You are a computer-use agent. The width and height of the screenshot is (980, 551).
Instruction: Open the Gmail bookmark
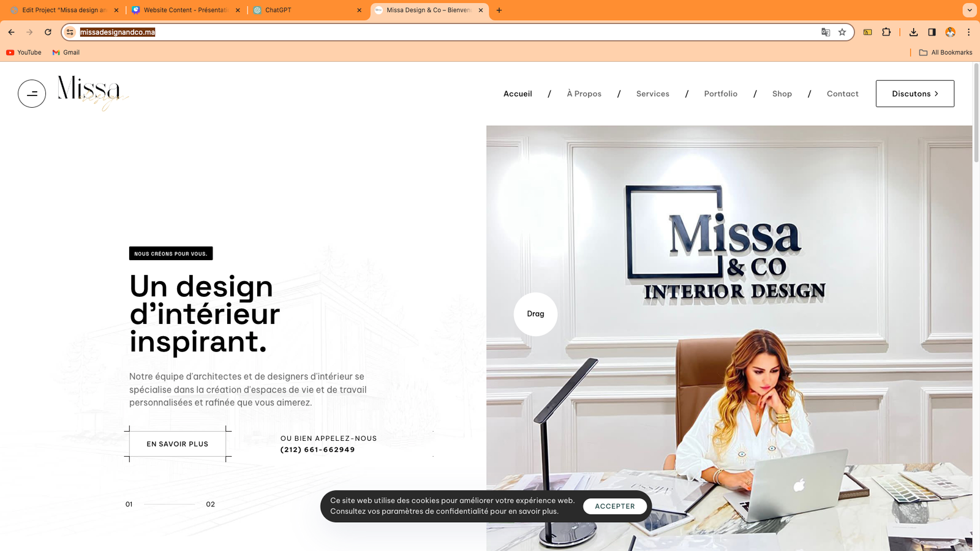66,53
